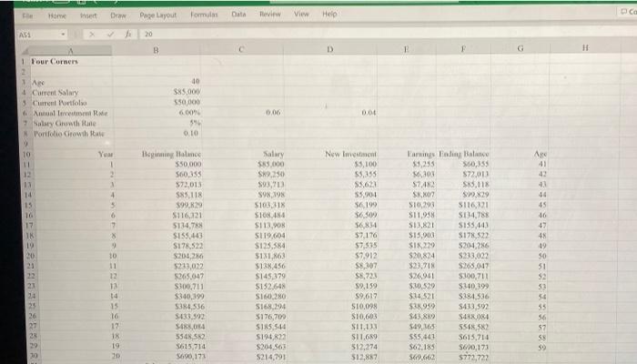Click the Name Box showing A51
Screen dimensions: 637x364
(x=38, y=35)
